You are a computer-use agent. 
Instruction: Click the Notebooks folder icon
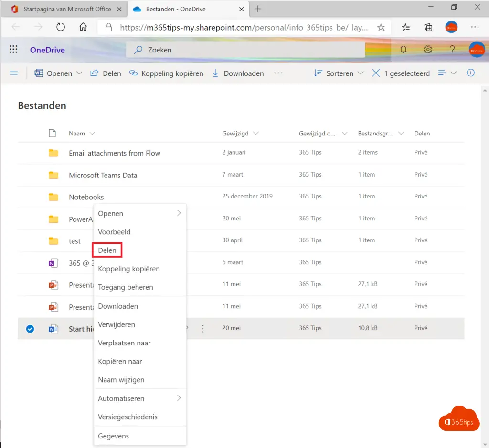point(53,197)
